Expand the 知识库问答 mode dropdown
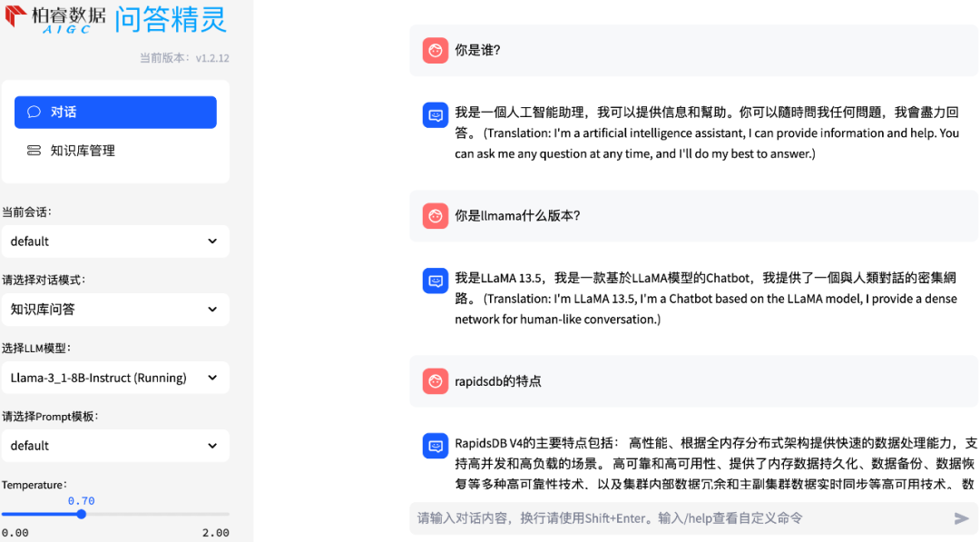Screen dimensions: 980x542 coord(115,310)
